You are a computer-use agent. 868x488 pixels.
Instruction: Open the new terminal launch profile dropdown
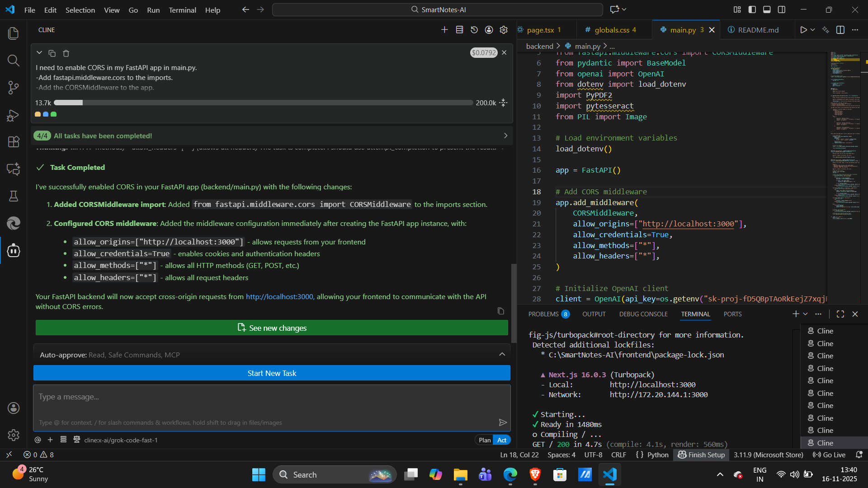pos(805,314)
